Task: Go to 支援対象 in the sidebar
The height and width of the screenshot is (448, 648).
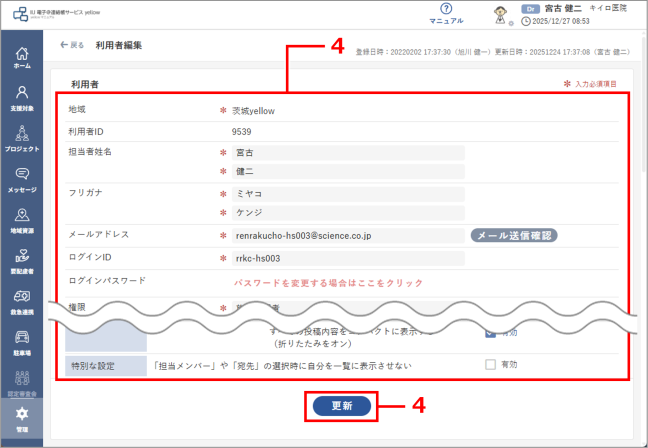Action: (x=21, y=96)
